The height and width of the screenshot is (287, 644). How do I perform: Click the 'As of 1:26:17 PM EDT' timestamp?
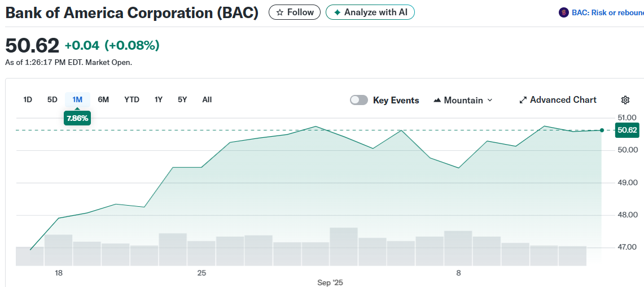coord(45,63)
